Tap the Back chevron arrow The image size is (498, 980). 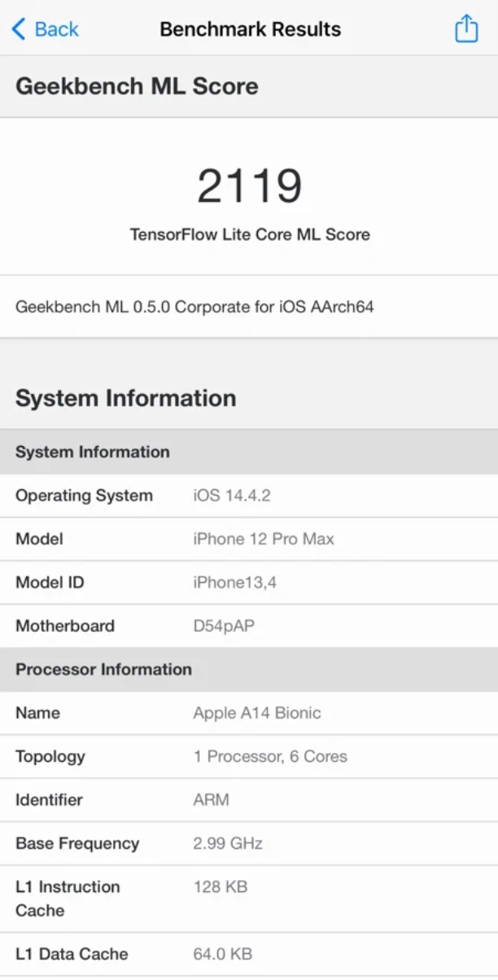(19, 29)
